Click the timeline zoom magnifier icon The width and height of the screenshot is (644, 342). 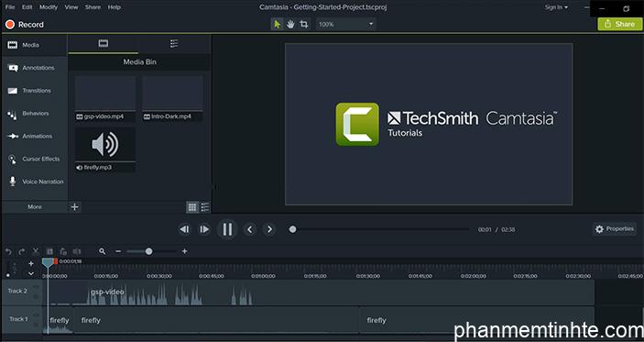coord(103,251)
